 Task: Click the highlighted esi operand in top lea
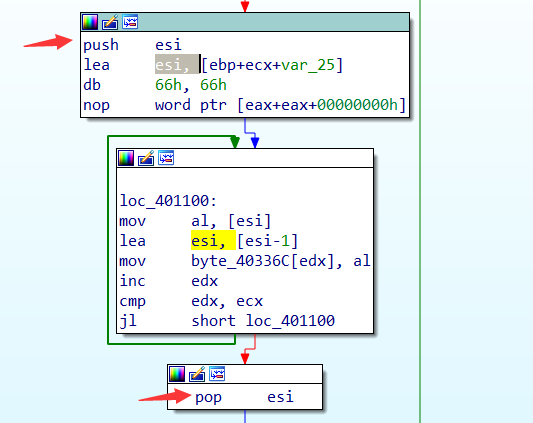[x=177, y=64]
